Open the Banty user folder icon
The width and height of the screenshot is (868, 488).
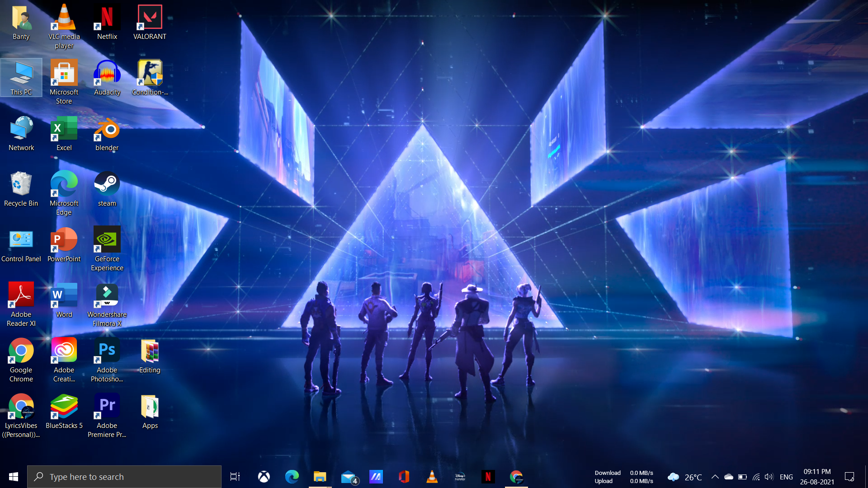(x=21, y=23)
